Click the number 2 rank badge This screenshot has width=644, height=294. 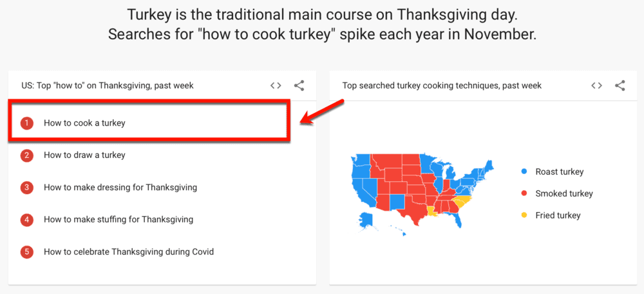26,155
